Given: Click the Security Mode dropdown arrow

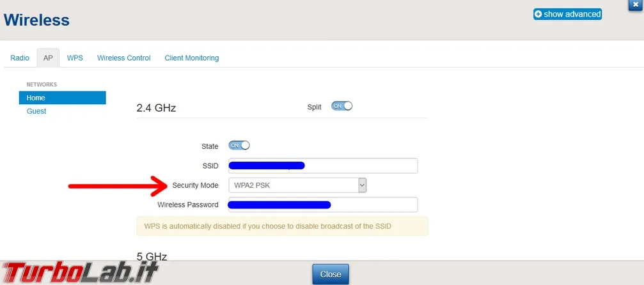Looking at the screenshot, I should click(x=362, y=185).
